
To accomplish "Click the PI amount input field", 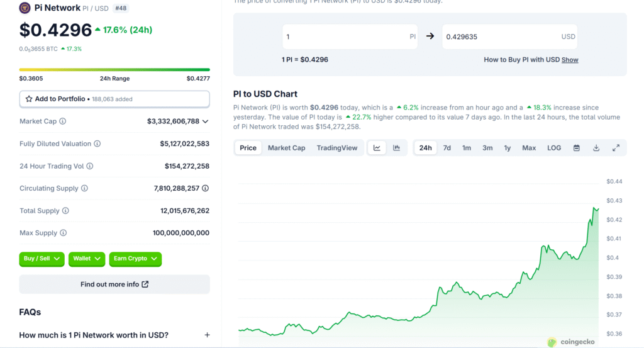I will (x=343, y=36).
